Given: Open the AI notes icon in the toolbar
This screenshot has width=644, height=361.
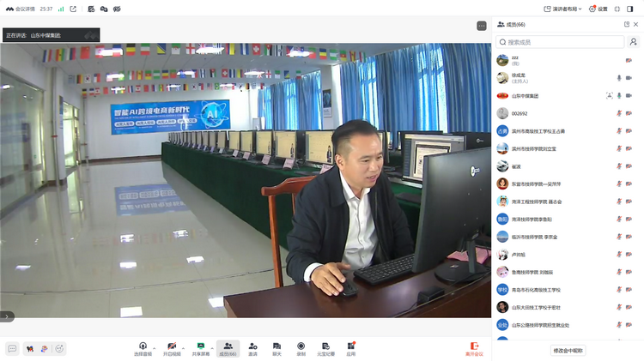Looking at the screenshot, I should tap(325, 349).
